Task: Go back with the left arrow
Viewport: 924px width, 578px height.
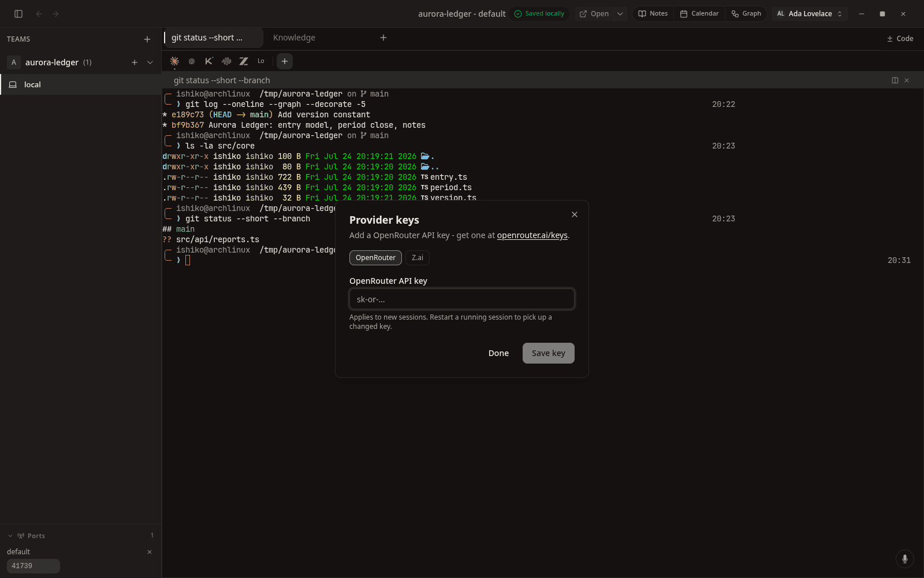Action: coord(39,14)
